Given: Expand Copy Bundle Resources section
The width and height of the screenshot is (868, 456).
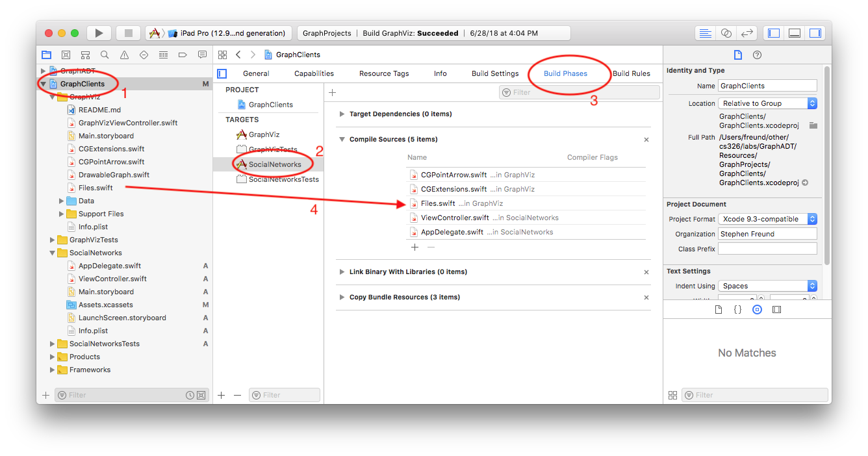Looking at the screenshot, I should (342, 297).
